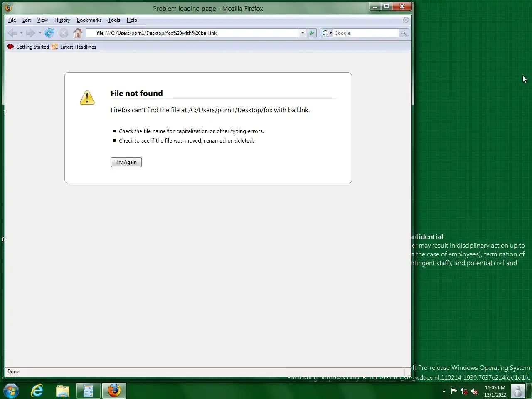Viewport: 532px width, 399px height.
Task: Click the Try Again button
Action: point(126,162)
